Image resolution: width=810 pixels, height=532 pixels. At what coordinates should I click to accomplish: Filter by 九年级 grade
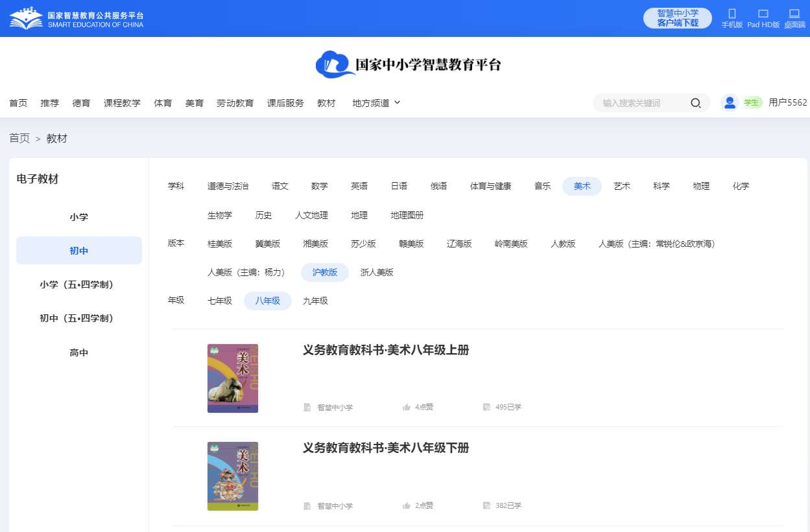coord(315,301)
